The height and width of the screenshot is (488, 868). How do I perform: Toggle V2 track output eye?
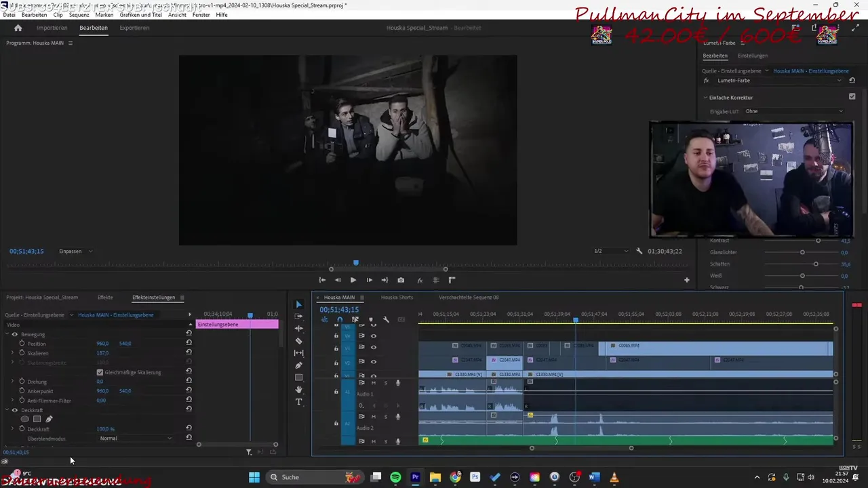coord(373,361)
